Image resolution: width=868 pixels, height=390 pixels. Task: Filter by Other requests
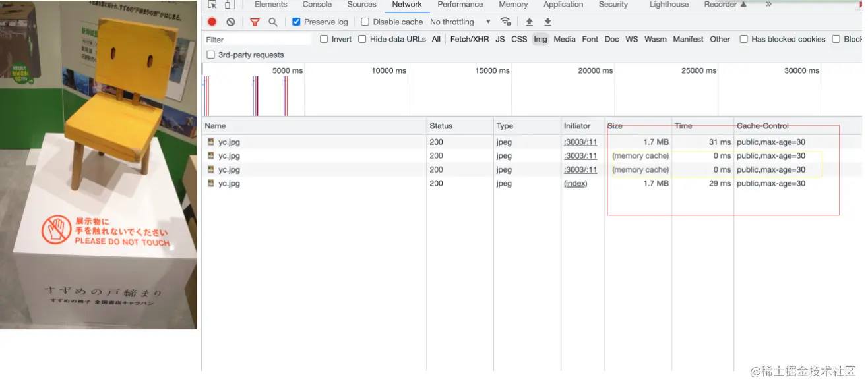tap(720, 39)
